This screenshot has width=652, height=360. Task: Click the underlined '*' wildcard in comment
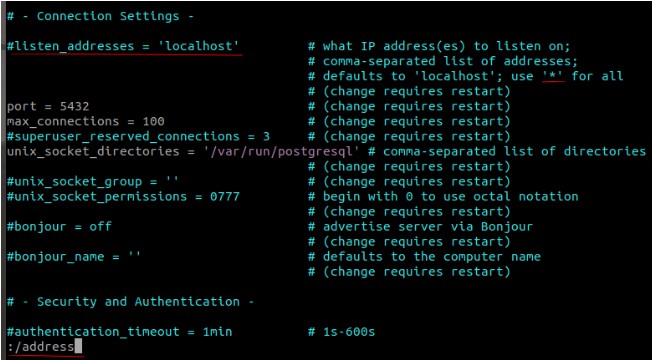[x=554, y=76]
